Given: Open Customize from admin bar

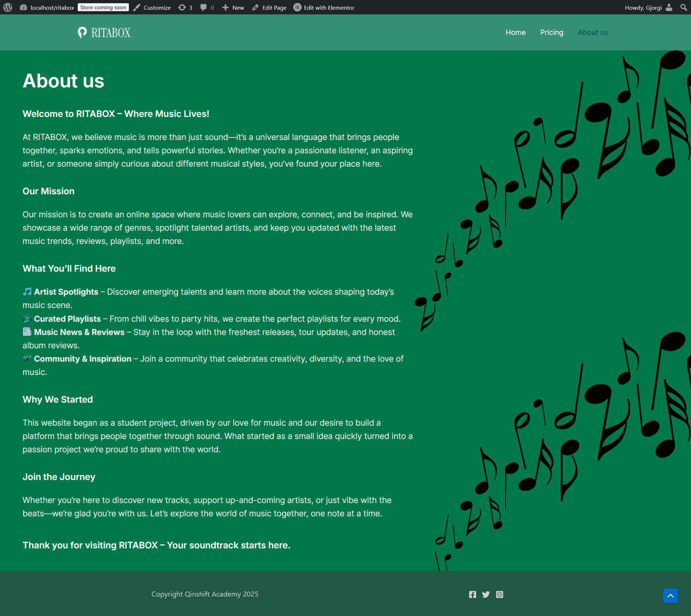Looking at the screenshot, I should pos(152,8).
